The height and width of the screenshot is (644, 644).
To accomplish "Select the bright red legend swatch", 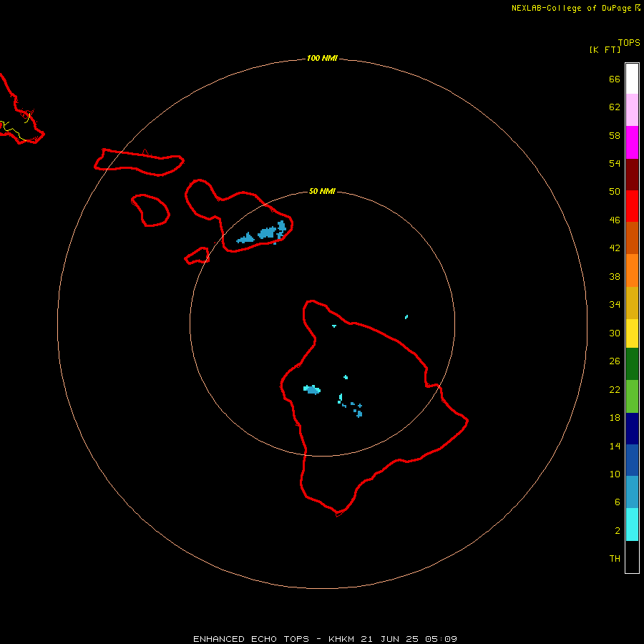I will point(632,206).
